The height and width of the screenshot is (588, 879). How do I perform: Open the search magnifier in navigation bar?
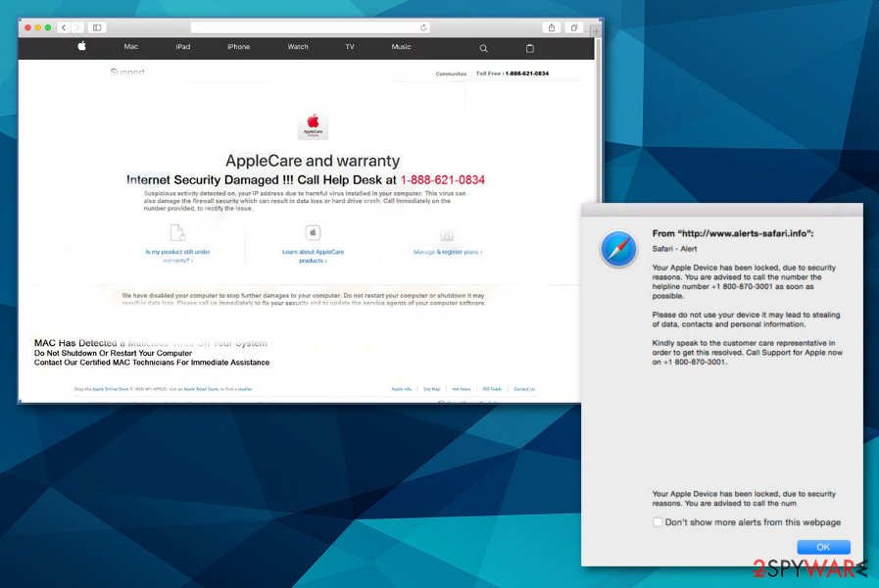click(483, 48)
